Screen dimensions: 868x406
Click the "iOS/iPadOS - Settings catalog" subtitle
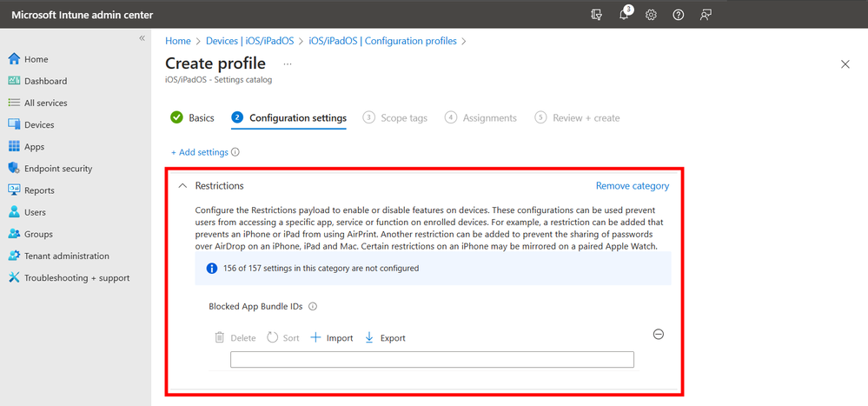click(219, 80)
